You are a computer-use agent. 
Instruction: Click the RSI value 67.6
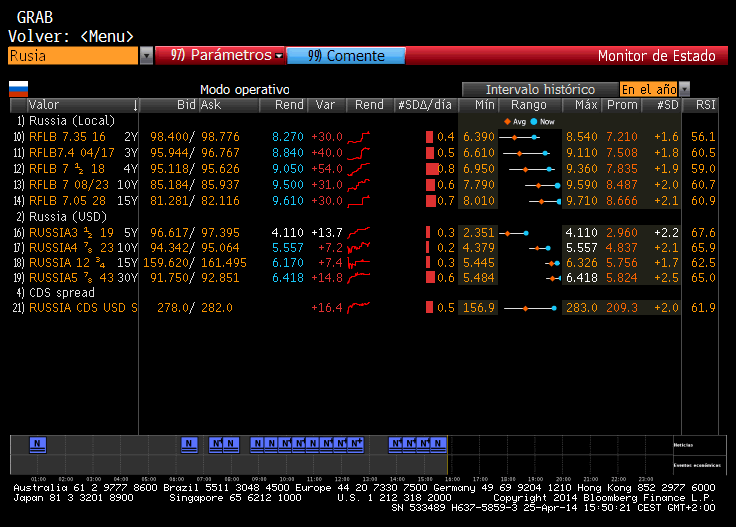[703, 233]
